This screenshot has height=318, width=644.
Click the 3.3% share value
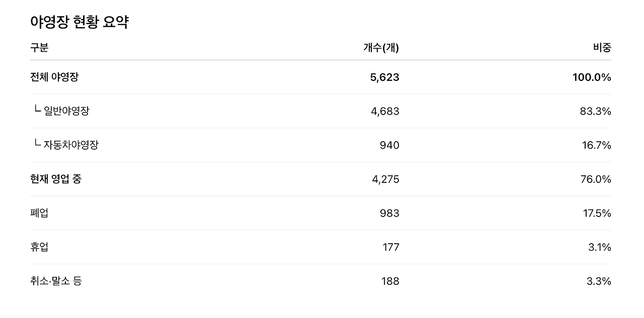tap(599, 281)
